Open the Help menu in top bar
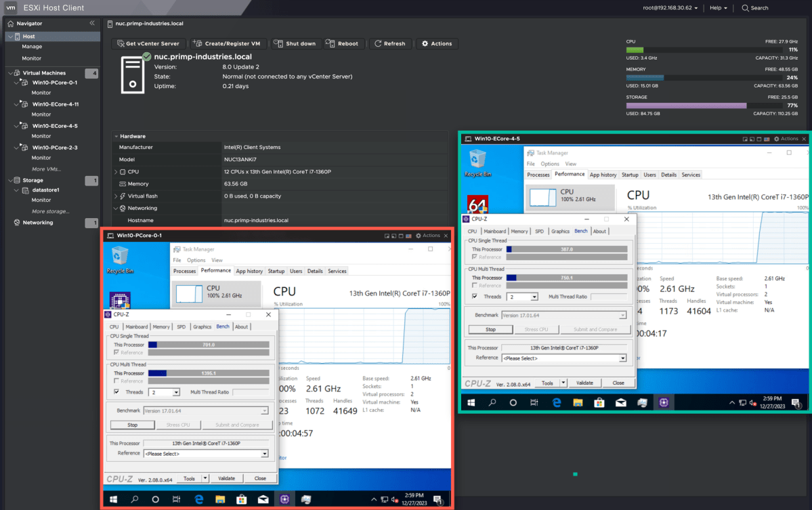 [719, 7]
